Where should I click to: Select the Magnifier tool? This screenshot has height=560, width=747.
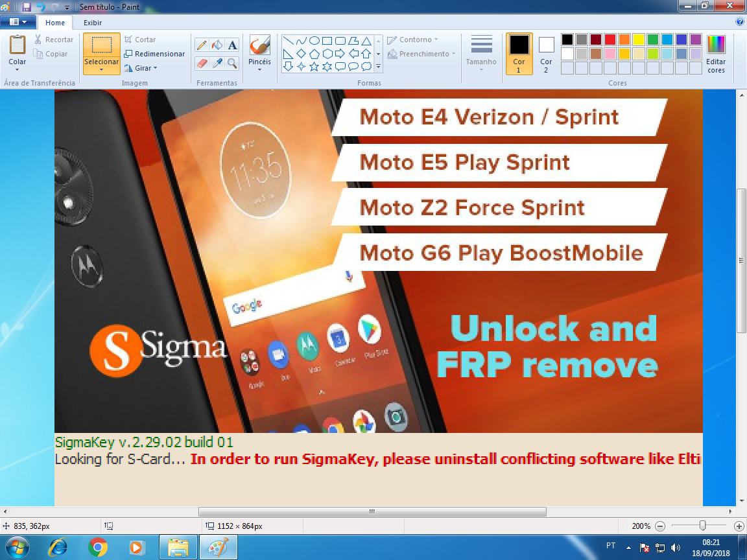click(x=232, y=63)
